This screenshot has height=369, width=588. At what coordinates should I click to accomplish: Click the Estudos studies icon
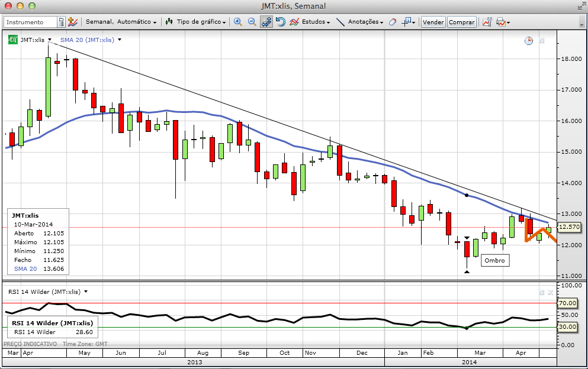(294, 22)
